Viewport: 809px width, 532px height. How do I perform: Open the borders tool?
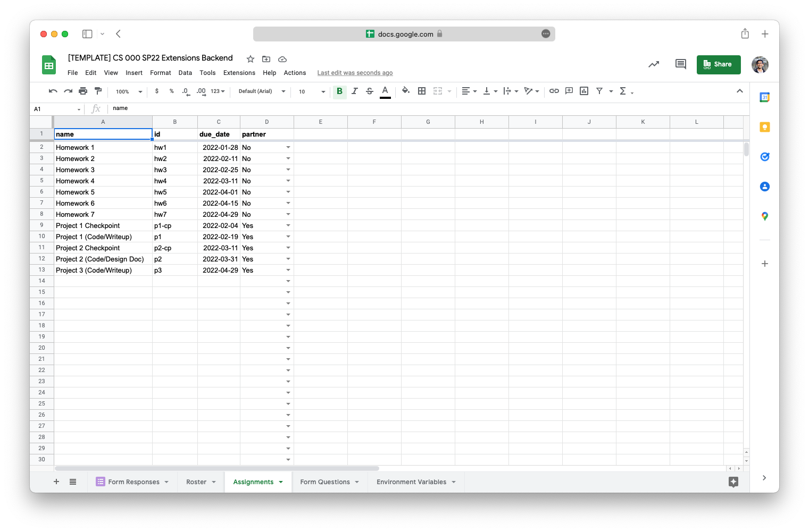point(422,91)
